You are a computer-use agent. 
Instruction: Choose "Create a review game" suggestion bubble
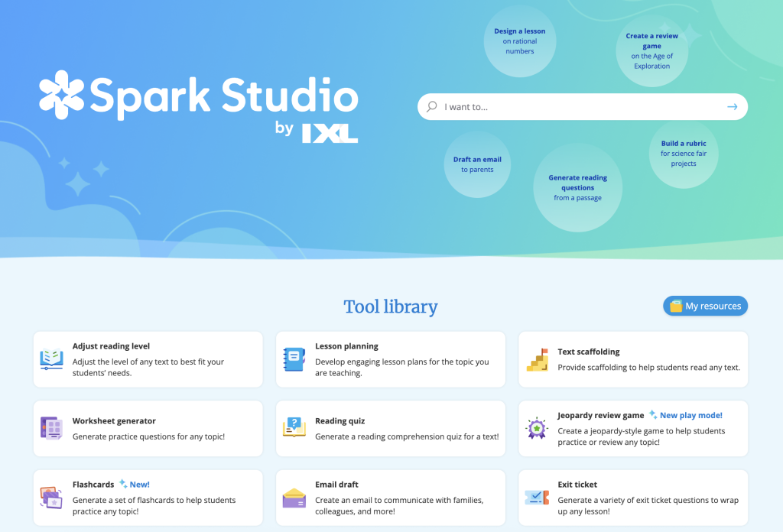coord(652,50)
